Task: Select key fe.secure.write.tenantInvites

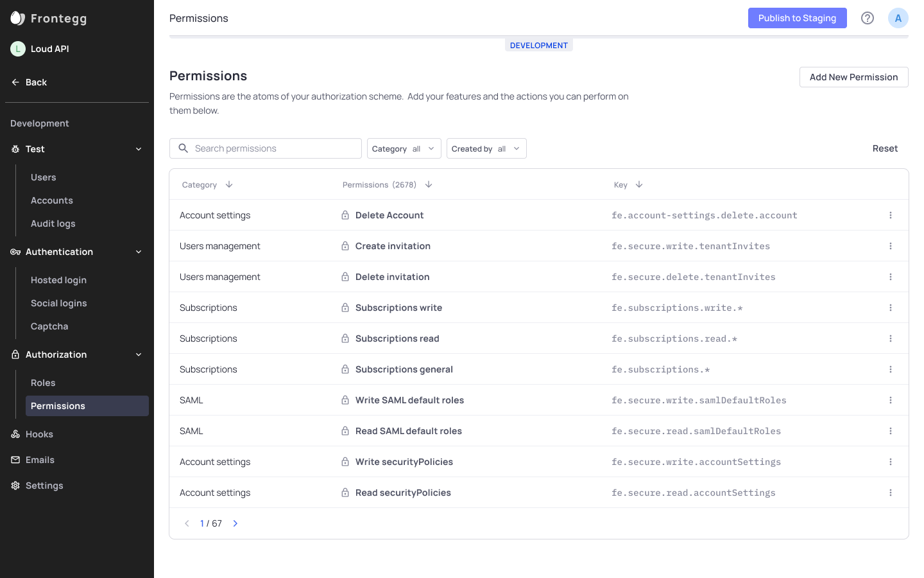Action: click(x=690, y=246)
